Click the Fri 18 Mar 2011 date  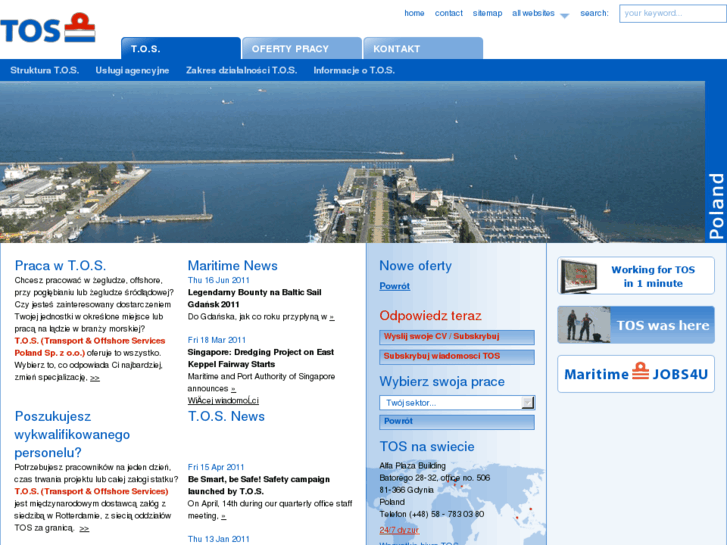(x=217, y=340)
